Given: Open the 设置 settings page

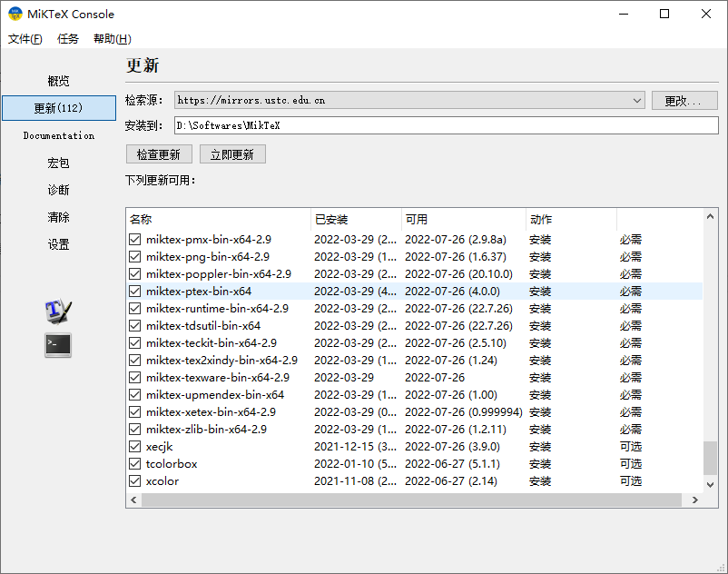Looking at the screenshot, I should coord(58,244).
